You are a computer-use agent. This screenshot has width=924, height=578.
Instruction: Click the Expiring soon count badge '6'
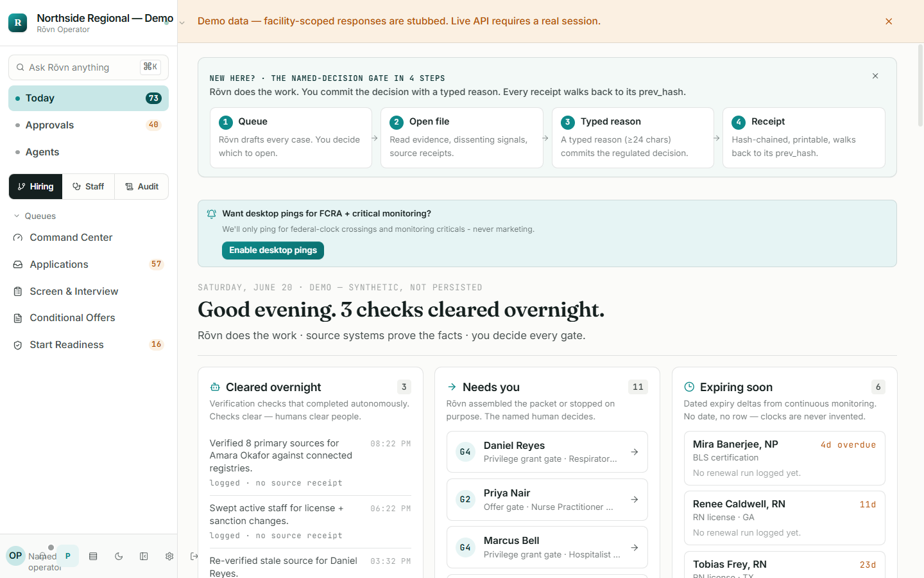click(x=878, y=387)
